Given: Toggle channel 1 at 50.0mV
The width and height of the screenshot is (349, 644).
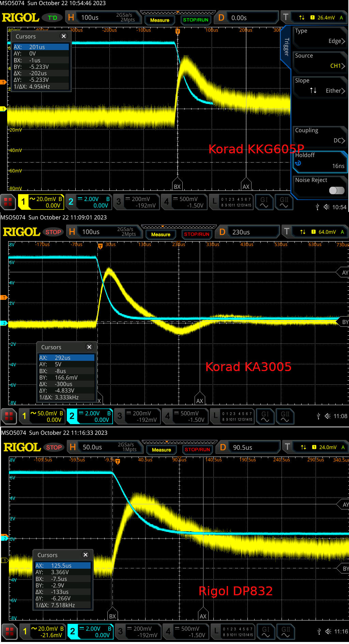Looking at the screenshot, I should click(x=42, y=416).
